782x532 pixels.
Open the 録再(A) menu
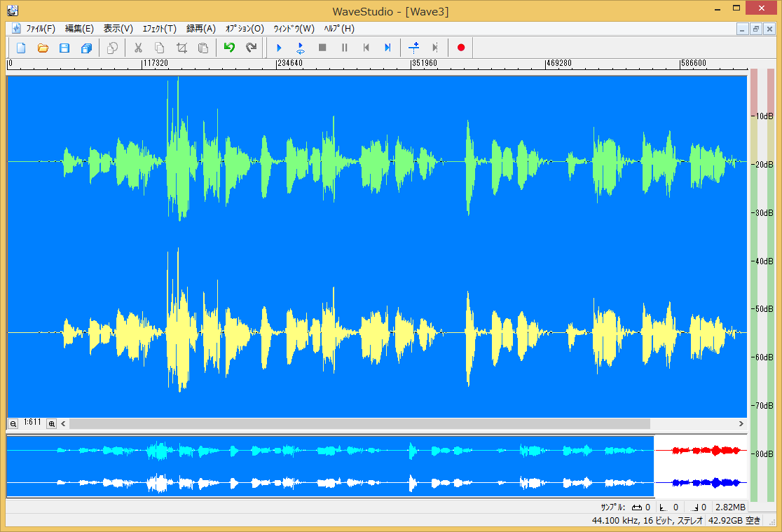click(201, 29)
